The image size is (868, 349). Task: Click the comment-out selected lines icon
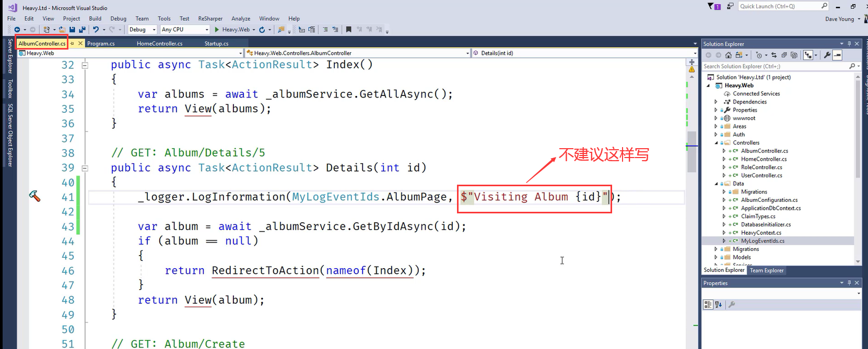pos(325,30)
